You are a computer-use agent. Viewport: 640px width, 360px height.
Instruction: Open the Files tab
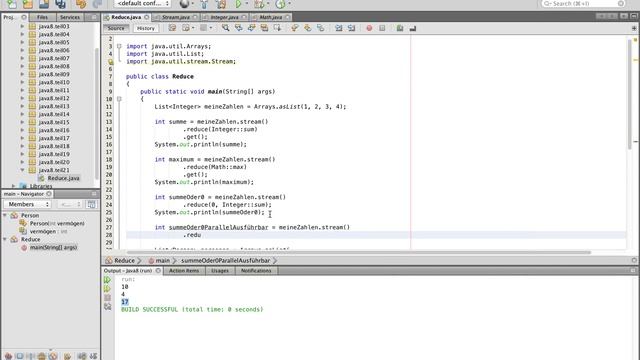(x=42, y=17)
